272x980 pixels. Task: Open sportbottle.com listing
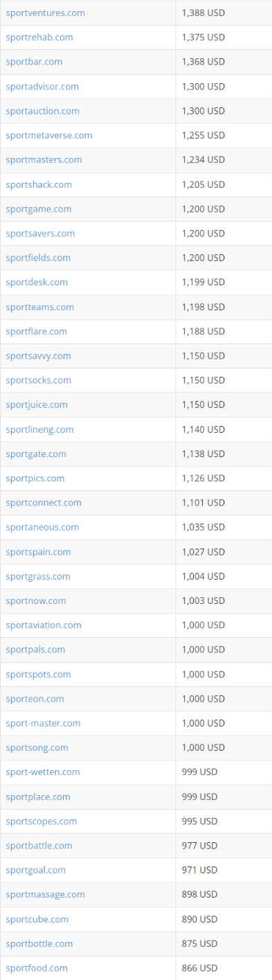39,944
